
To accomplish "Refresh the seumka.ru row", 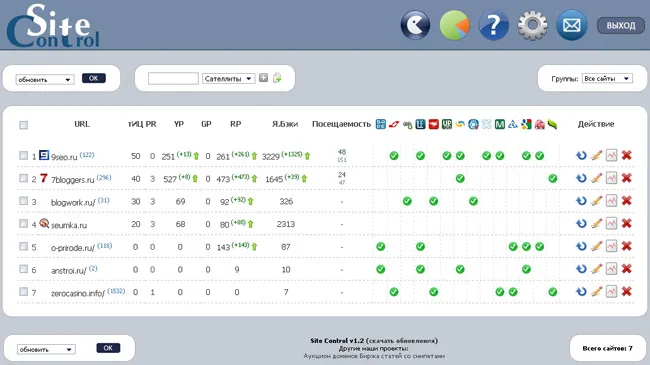I will (581, 224).
